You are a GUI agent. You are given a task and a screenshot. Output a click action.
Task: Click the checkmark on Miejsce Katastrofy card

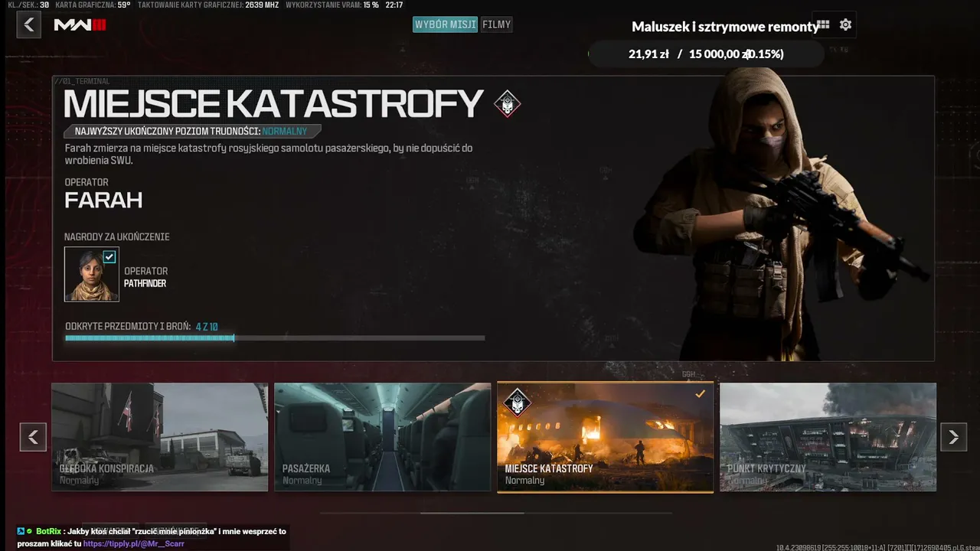[700, 394]
